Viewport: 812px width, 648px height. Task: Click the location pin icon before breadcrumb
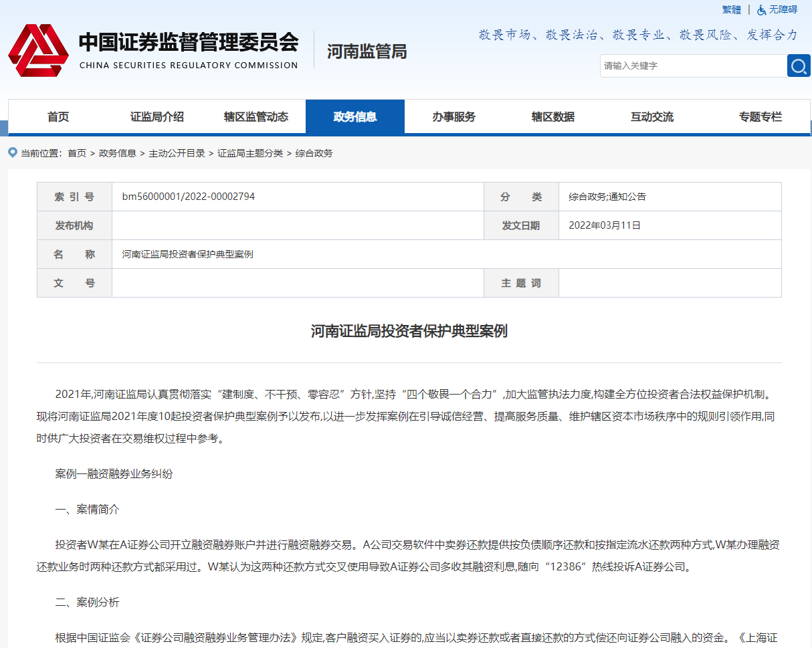point(12,152)
